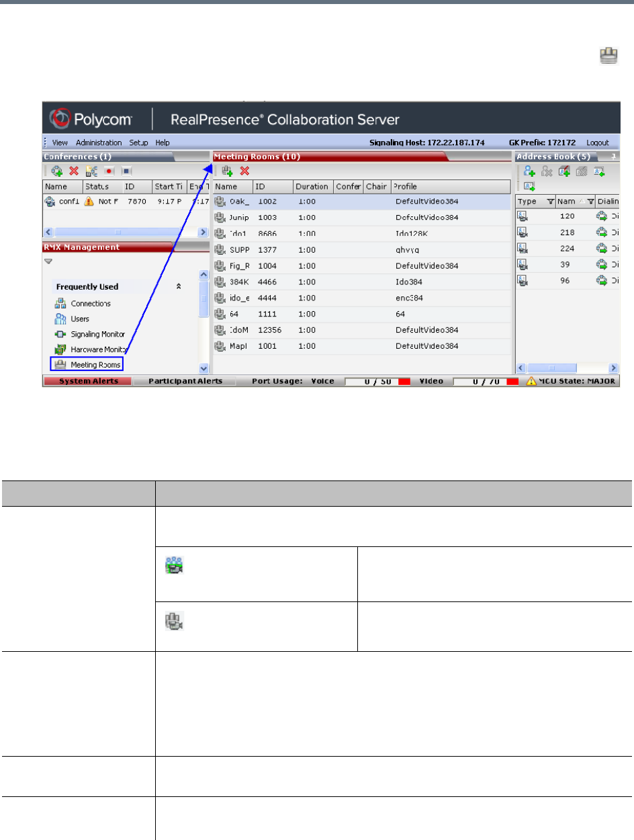The width and height of the screenshot is (634, 840).
Task: Click Video port usage gauge
Action: (x=486, y=382)
